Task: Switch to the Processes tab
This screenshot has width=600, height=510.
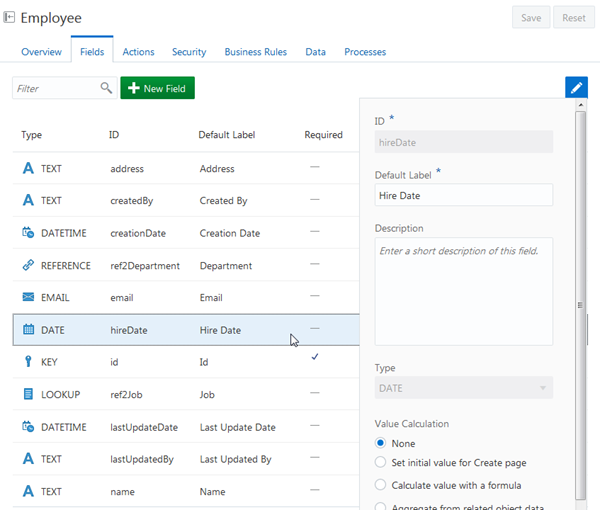Action: 365,52
